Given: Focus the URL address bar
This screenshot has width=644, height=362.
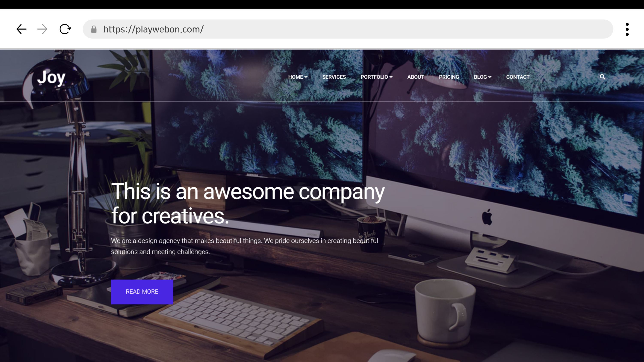Looking at the screenshot, I should (350, 29).
